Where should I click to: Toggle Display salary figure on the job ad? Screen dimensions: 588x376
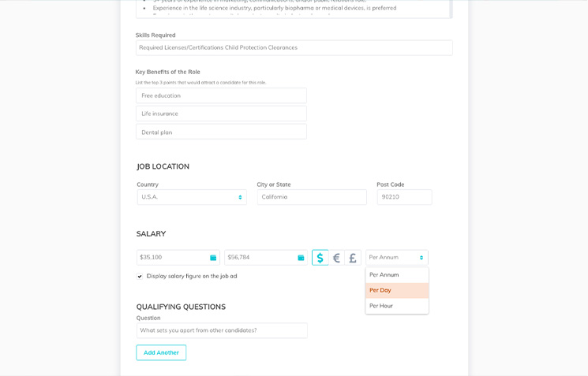point(140,277)
